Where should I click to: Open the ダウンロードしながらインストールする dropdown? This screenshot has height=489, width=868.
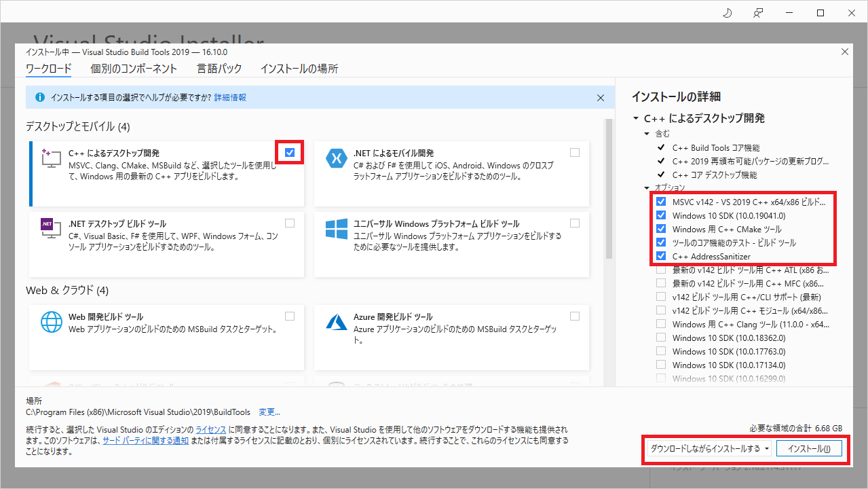point(767,449)
